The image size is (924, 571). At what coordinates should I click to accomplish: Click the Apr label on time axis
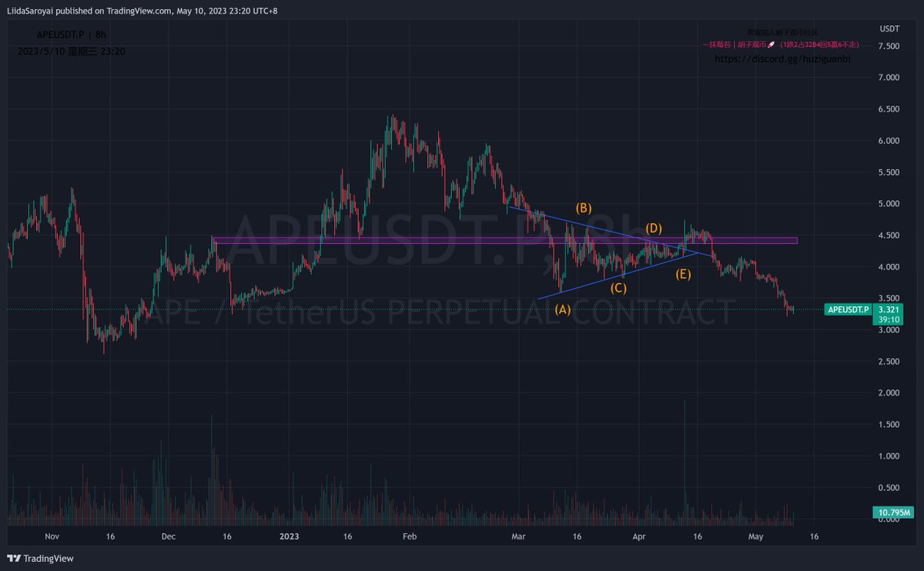(x=638, y=536)
